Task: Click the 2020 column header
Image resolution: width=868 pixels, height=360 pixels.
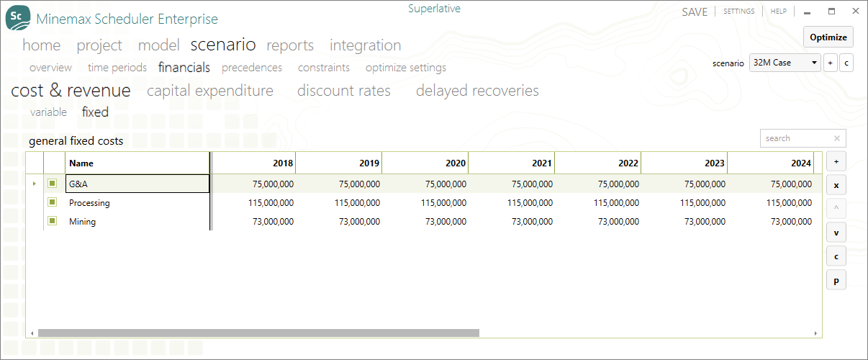Action: pos(425,163)
